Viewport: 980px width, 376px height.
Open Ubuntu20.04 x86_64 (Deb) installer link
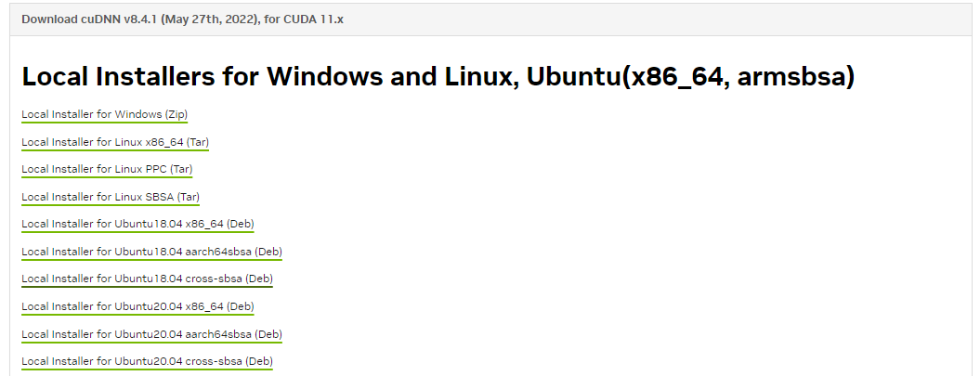pyautogui.click(x=137, y=306)
